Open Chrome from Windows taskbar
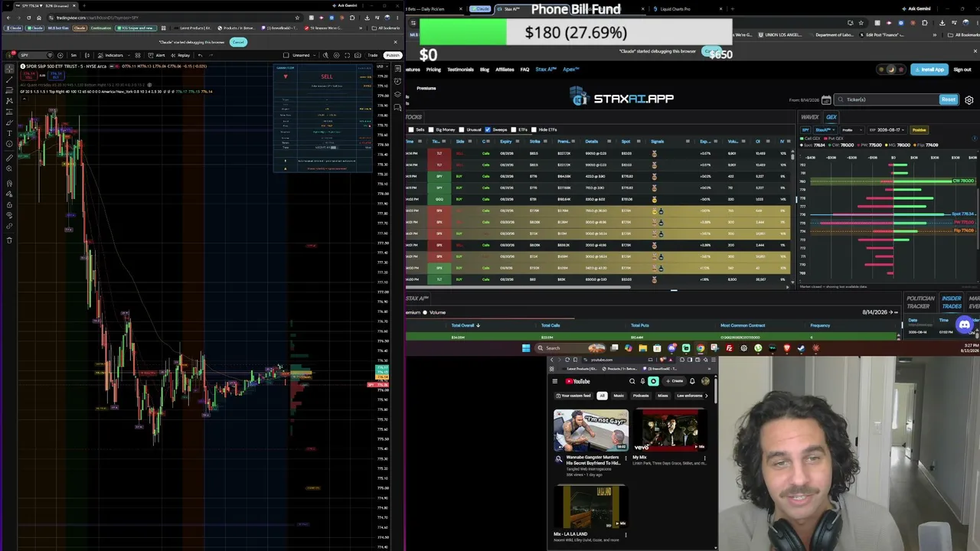Image resolution: width=980 pixels, height=551 pixels. [x=701, y=348]
